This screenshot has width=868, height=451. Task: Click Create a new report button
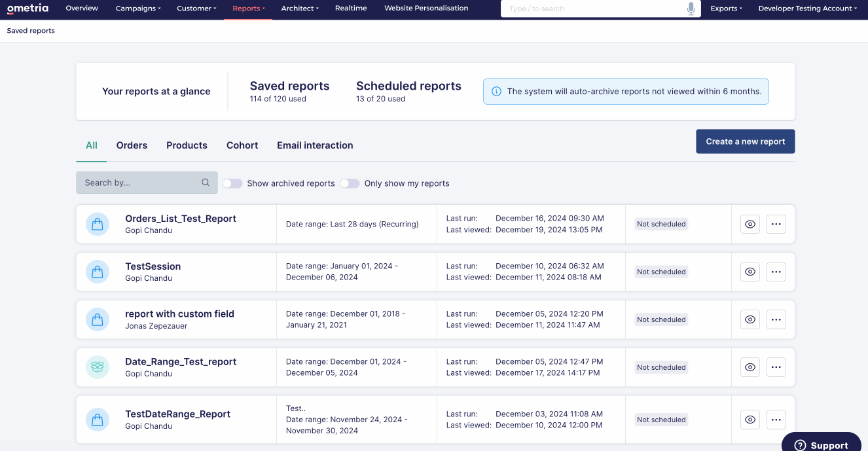(745, 141)
